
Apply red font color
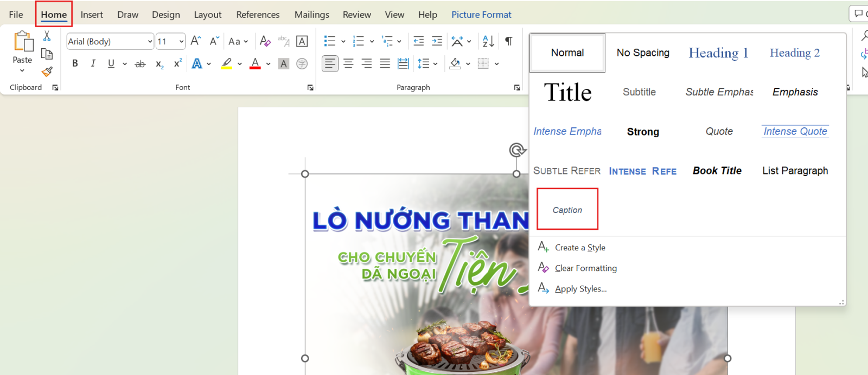tap(255, 64)
